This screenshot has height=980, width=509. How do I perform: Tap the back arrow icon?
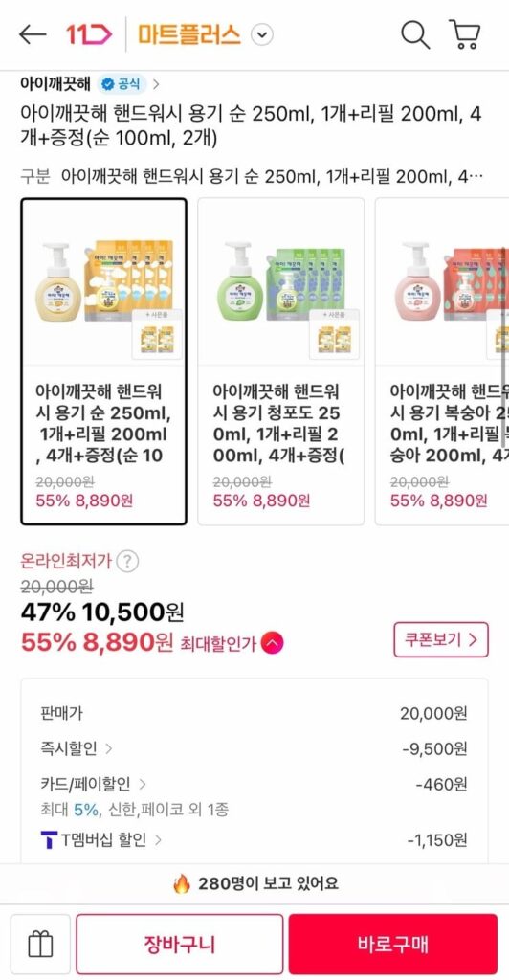pyautogui.click(x=33, y=35)
